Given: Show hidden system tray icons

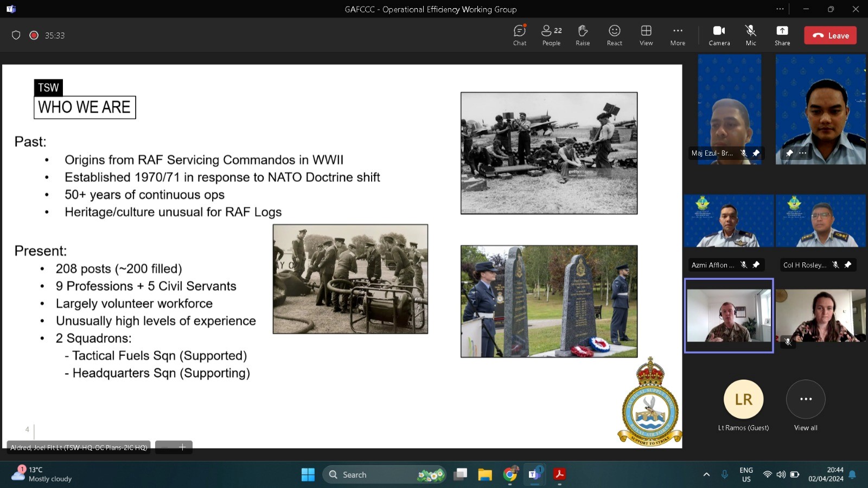Looking at the screenshot, I should (706, 474).
